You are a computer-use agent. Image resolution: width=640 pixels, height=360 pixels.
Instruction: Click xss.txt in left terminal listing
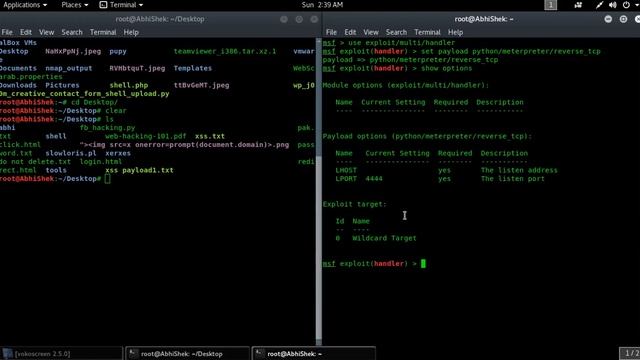tap(210, 136)
